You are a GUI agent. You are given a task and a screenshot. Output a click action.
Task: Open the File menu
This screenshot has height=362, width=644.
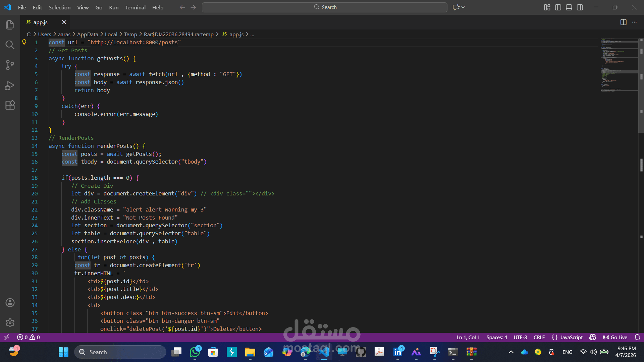22,7
